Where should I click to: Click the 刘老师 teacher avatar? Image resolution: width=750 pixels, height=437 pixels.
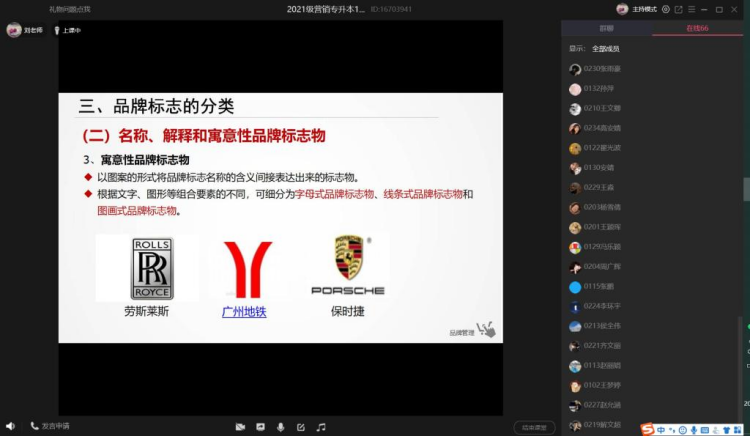(14, 30)
